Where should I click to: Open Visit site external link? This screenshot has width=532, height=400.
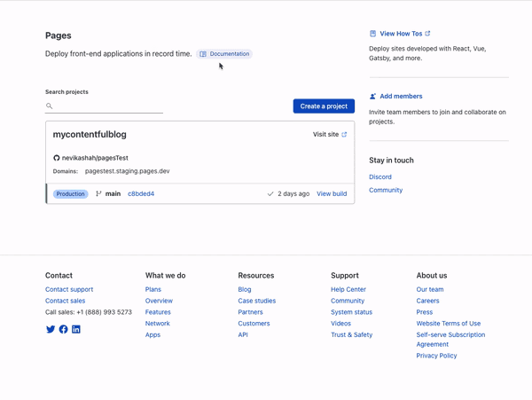click(x=330, y=135)
